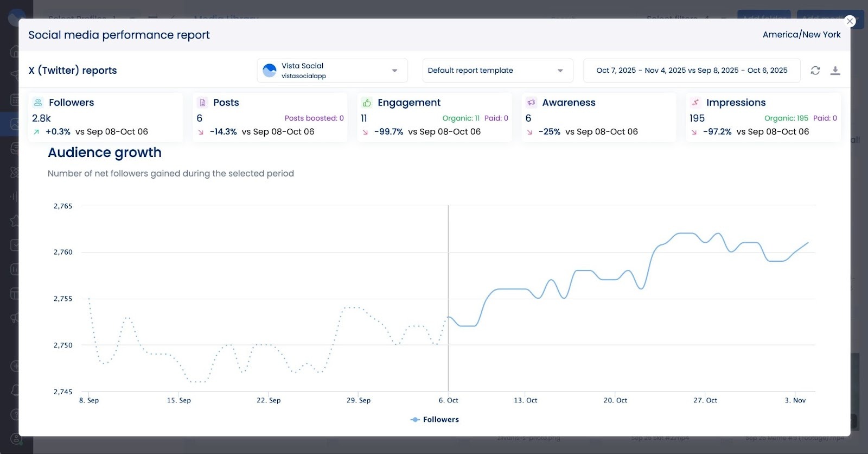
Task: Download the performance report
Action: pos(835,71)
